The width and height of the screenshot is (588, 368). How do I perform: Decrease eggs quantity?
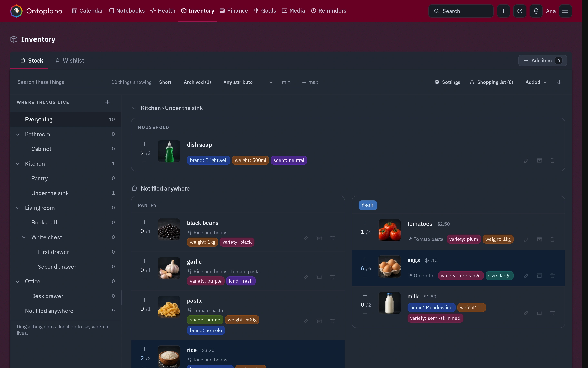tap(365, 277)
